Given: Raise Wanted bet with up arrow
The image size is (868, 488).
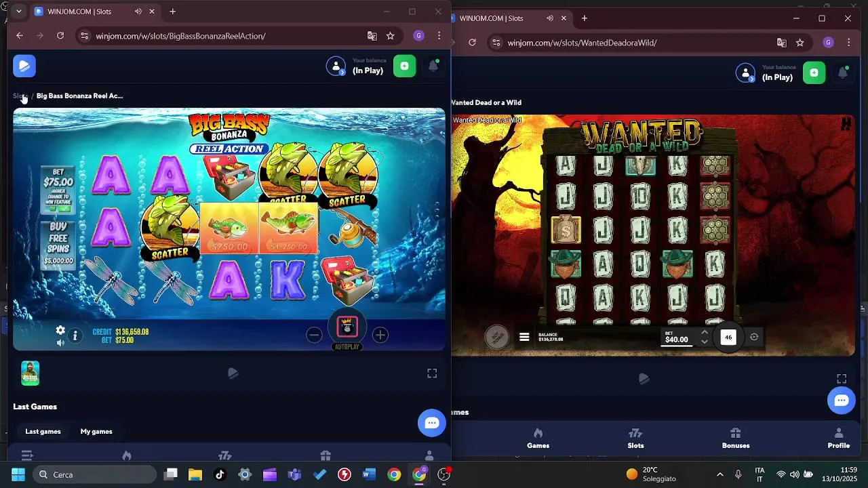Looking at the screenshot, I should (704, 332).
